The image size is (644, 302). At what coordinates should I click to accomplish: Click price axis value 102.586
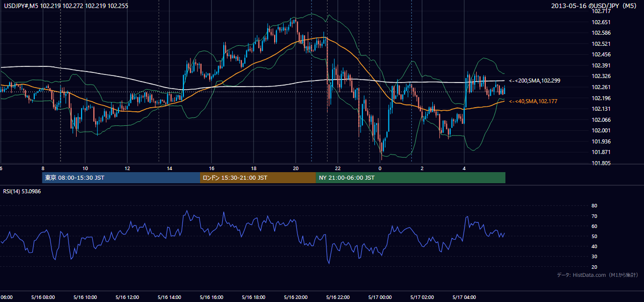(x=601, y=33)
